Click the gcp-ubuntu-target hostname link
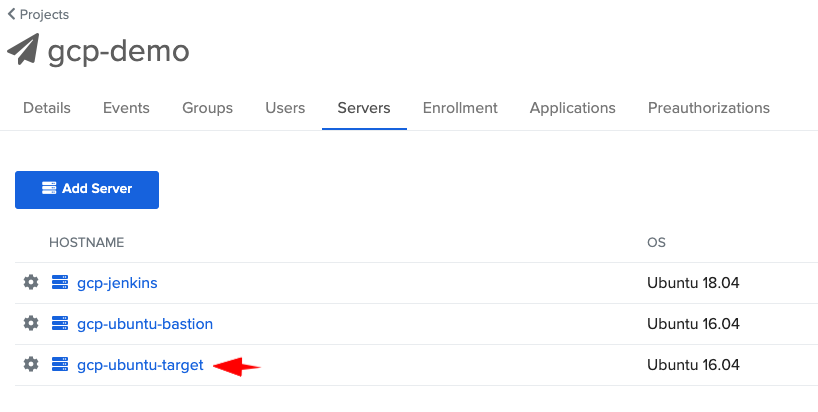 140,365
